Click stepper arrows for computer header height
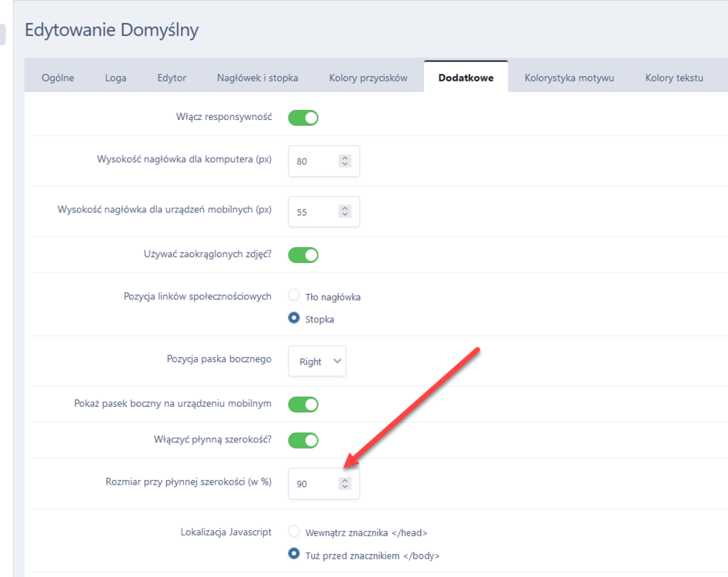 coord(345,162)
